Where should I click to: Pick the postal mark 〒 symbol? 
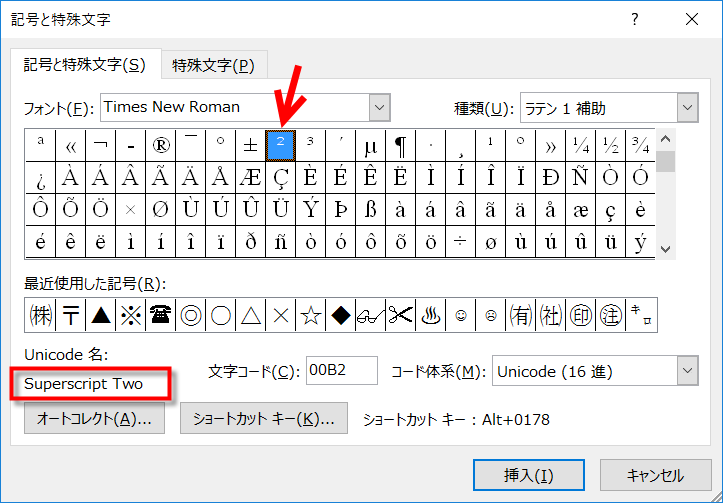(70, 316)
